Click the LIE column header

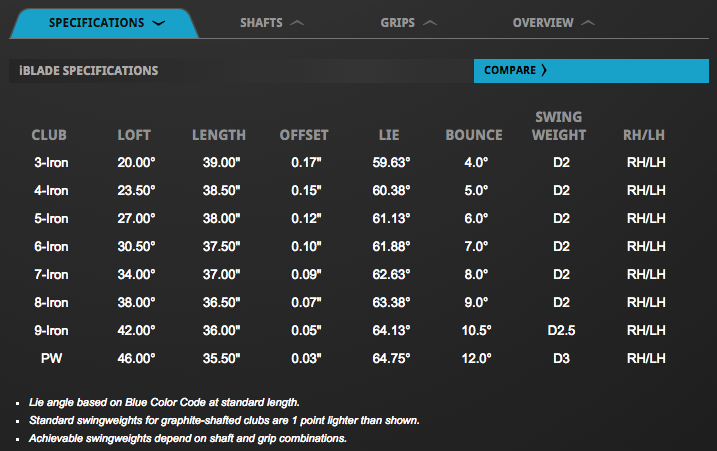[389, 135]
